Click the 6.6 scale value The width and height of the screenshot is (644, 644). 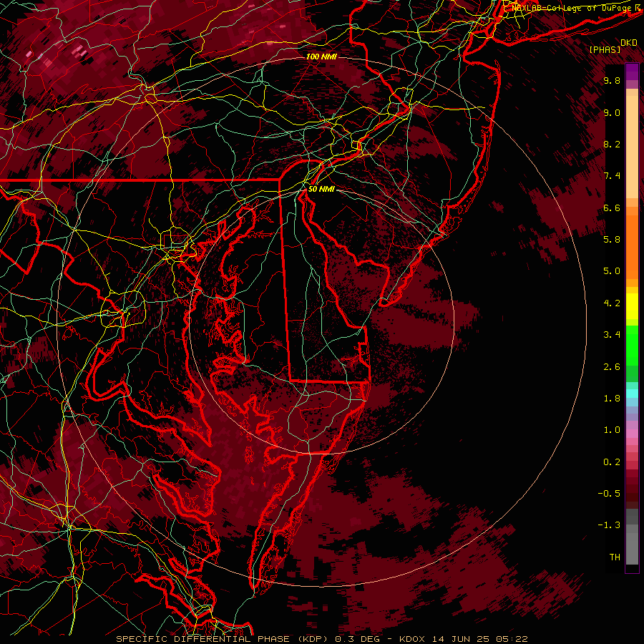coord(612,208)
